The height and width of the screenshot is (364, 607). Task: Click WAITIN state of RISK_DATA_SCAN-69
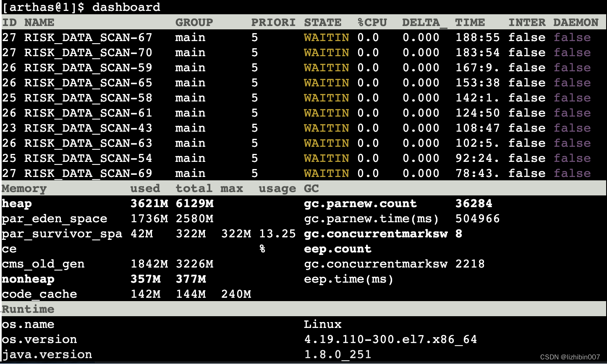click(326, 173)
